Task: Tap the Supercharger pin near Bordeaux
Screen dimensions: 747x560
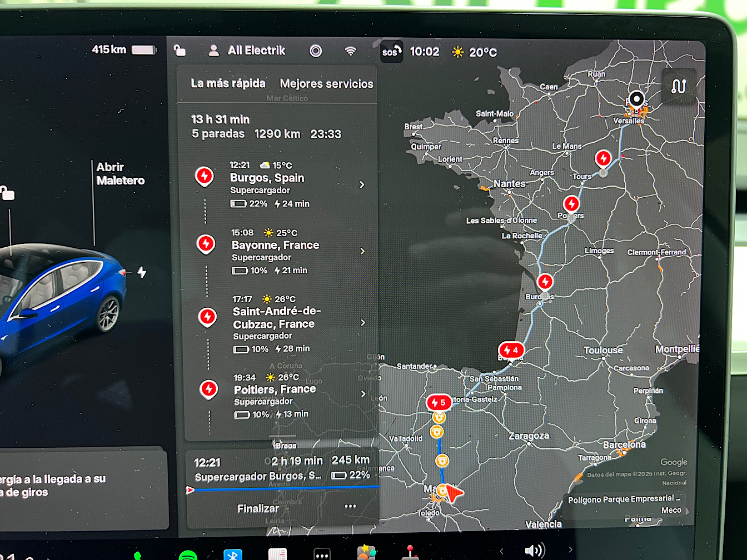Action: (545, 282)
